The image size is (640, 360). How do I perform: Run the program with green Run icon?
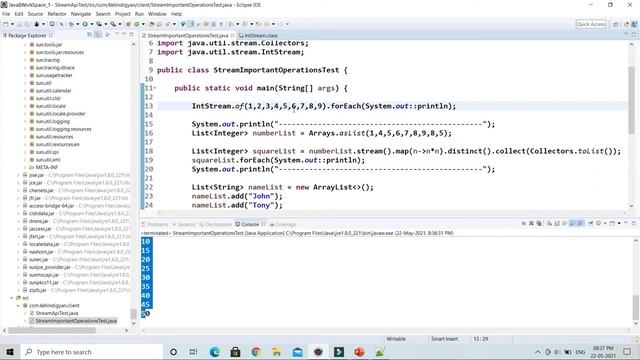85,24
